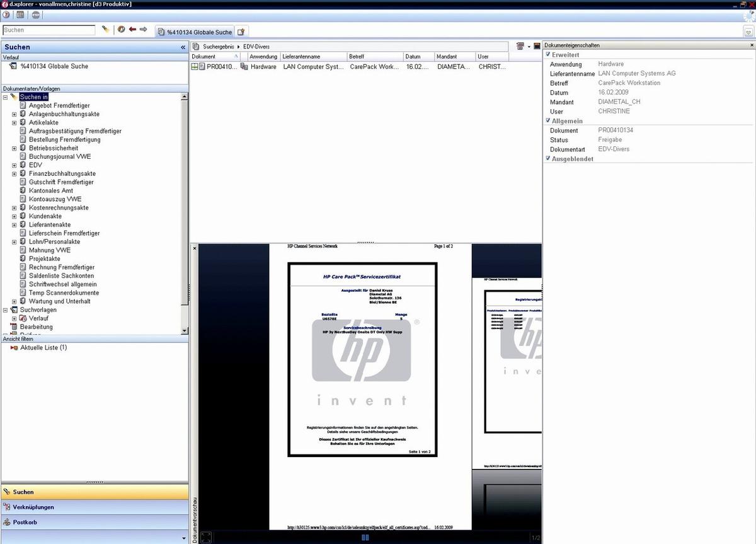Open the Verknüpfungen navigation section
Image resolution: width=756 pixels, height=544 pixels.
[94, 507]
